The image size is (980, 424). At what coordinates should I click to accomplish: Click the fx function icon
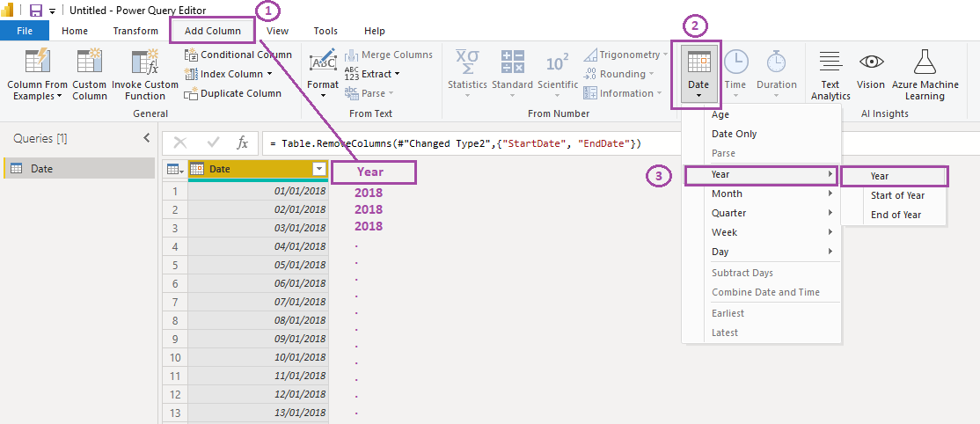[243, 143]
